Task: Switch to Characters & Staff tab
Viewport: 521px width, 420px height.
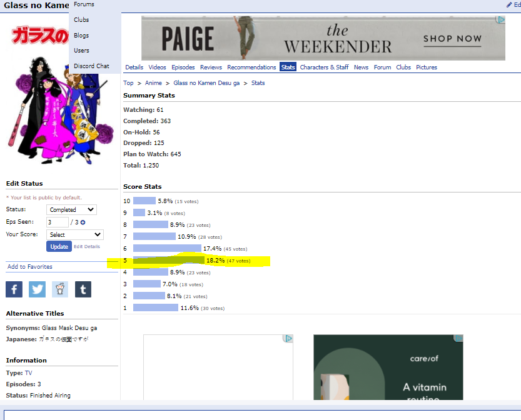Action: pyautogui.click(x=324, y=67)
